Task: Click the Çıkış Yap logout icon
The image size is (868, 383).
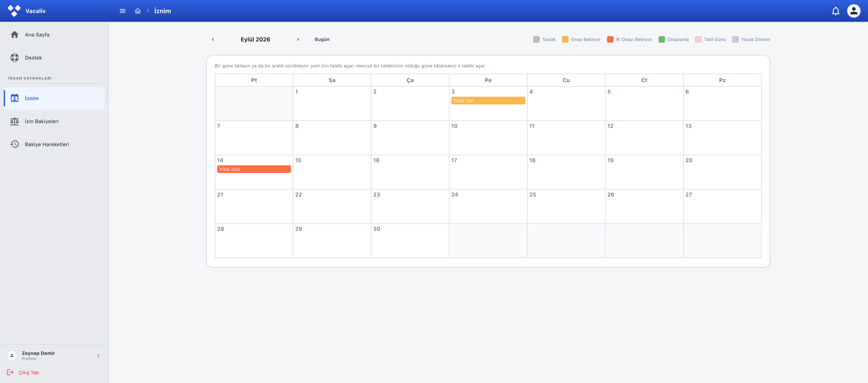Action: pos(10,372)
